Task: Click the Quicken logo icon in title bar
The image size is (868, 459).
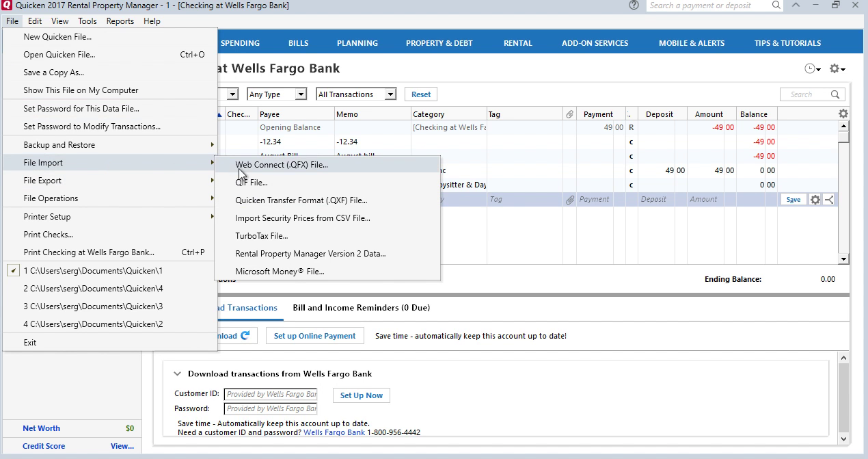Action: (7, 5)
